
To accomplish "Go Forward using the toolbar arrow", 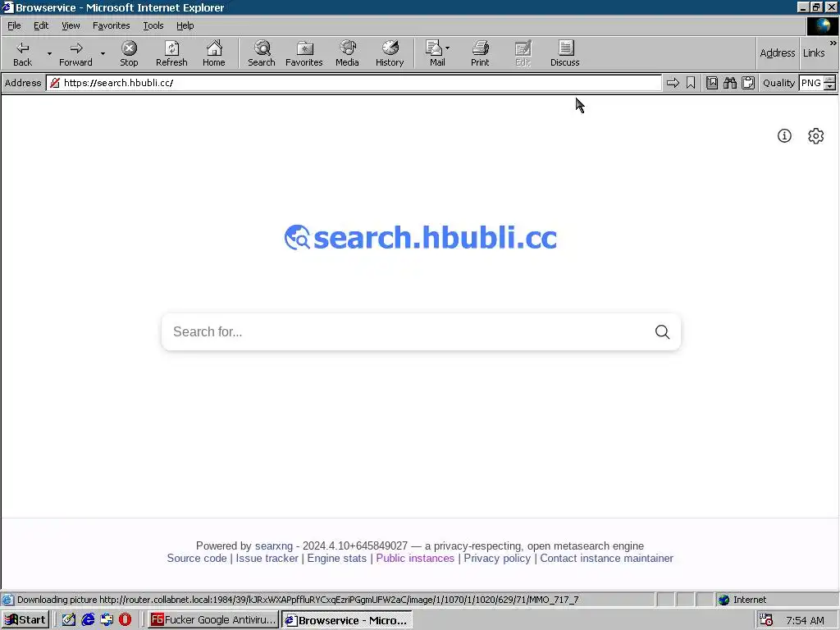I will click(75, 53).
